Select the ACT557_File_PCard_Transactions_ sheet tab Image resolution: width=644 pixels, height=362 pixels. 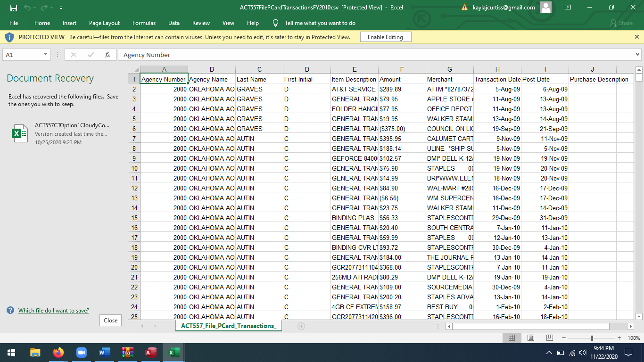[228, 326]
